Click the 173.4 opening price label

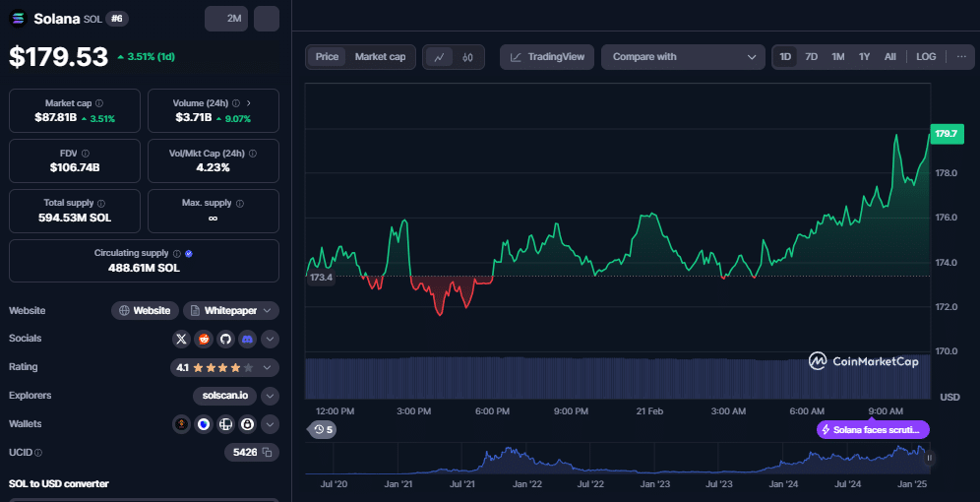321,277
